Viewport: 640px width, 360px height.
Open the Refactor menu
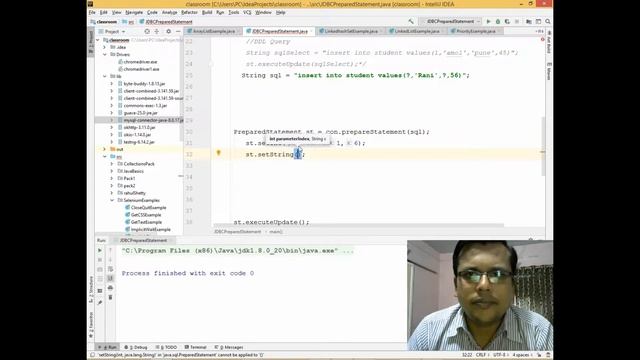tap(189, 13)
